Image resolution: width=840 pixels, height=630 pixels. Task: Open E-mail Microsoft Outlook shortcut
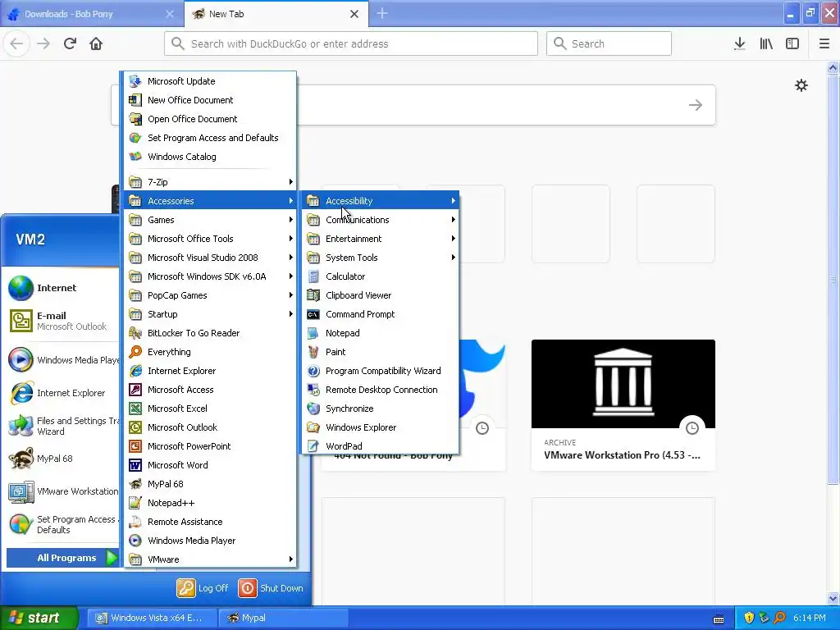[x=62, y=321]
